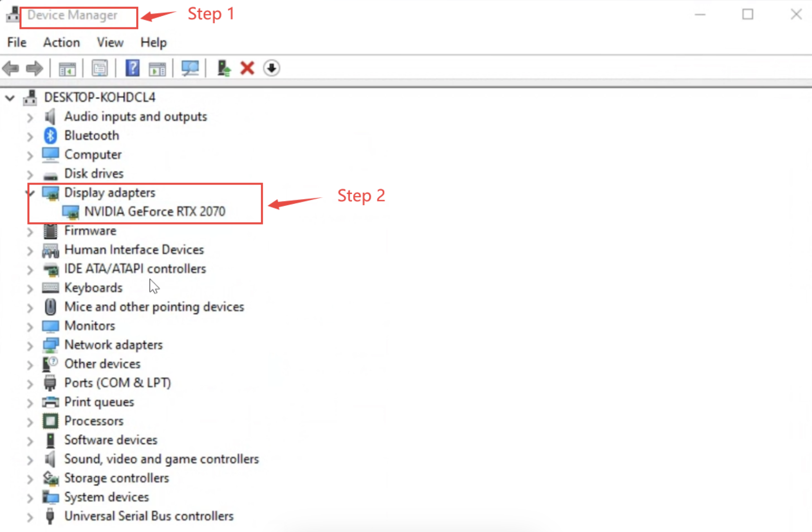Click the Disable device down-arrow icon
812x532 pixels.
[271, 68]
